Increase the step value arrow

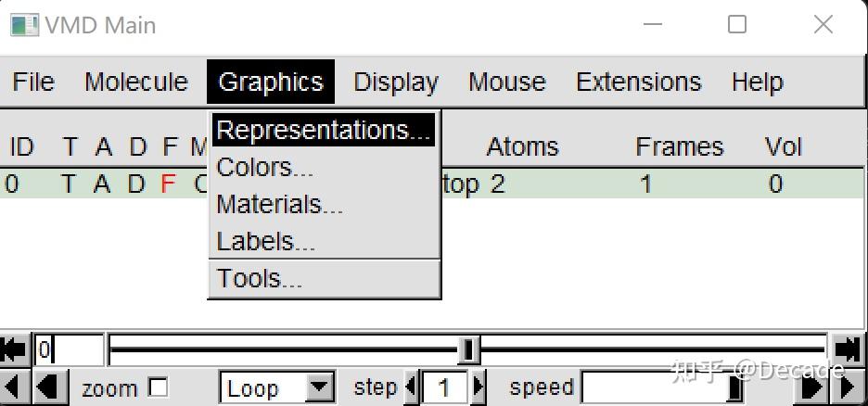coord(479,387)
